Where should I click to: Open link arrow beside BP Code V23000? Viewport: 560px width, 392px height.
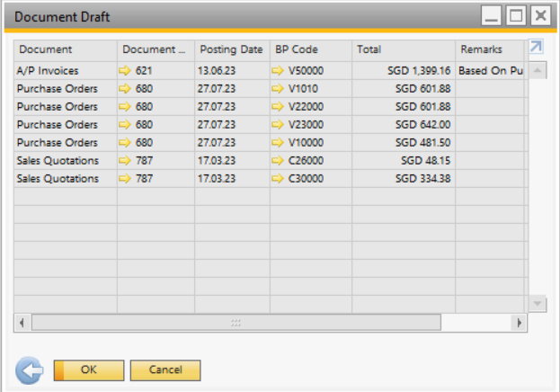[x=278, y=125]
